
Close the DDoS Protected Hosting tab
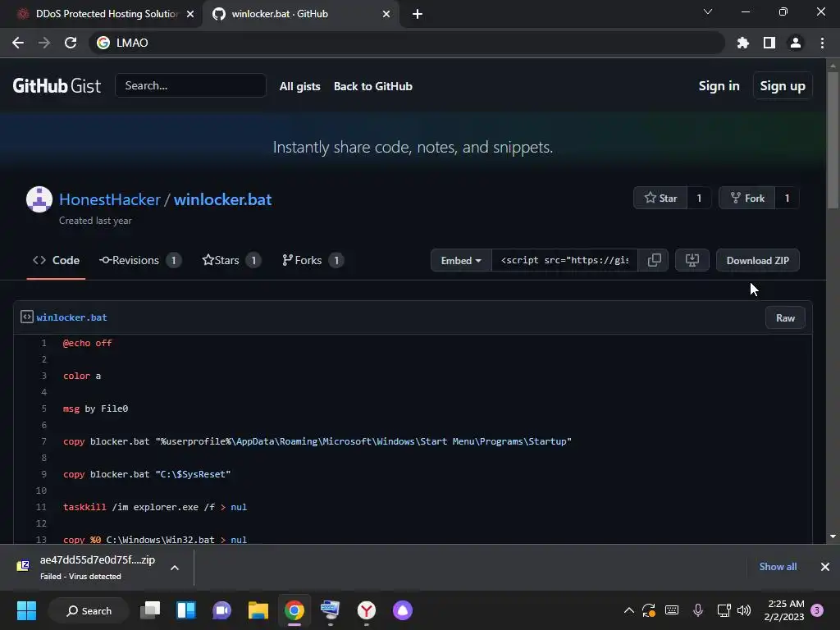[190, 14]
